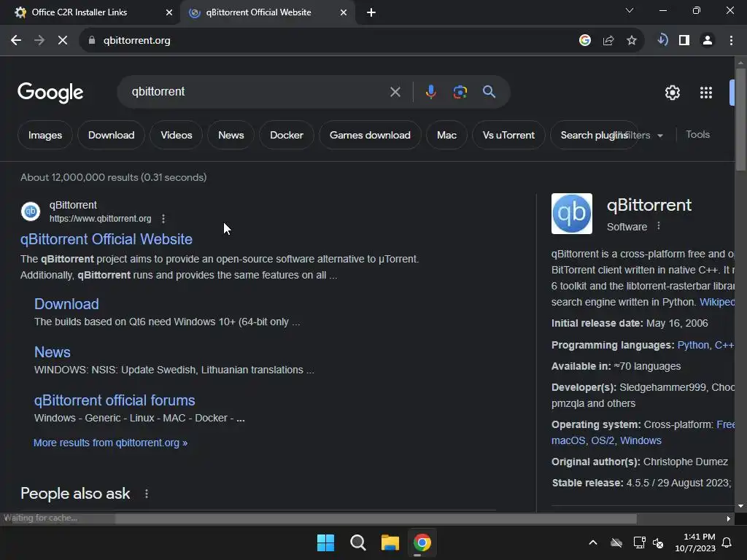Image resolution: width=747 pixels, height=560 pixels.
Task: Stop page loading with the X button
Action: 63,41
